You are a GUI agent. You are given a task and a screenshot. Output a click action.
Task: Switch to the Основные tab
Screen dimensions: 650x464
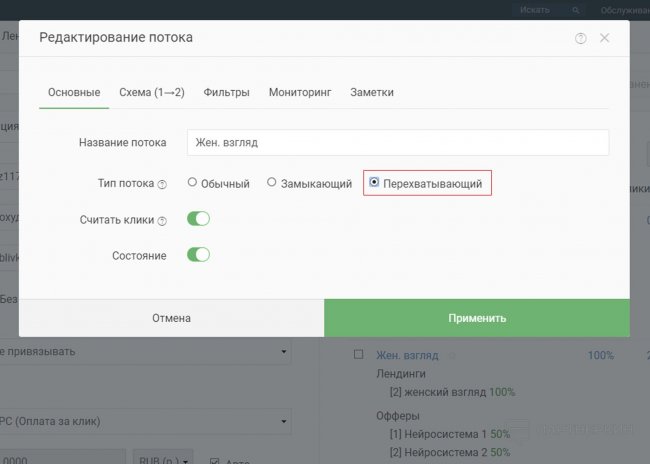click(74, 92)
